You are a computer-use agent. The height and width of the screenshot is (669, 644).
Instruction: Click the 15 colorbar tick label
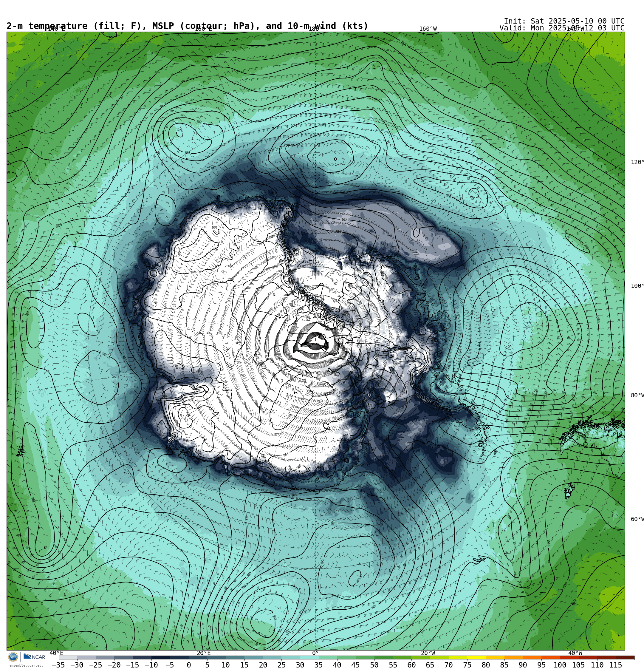click(244, 665)
